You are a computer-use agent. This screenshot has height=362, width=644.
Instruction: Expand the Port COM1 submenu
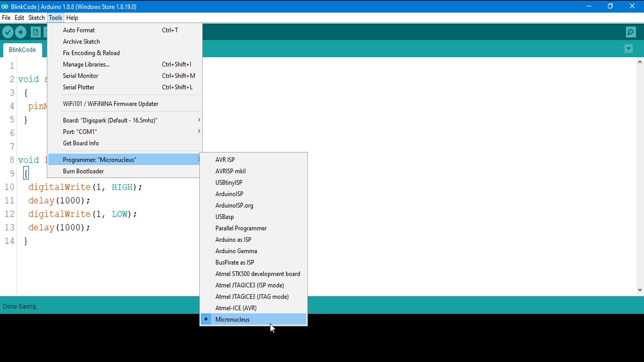[80, 132]
